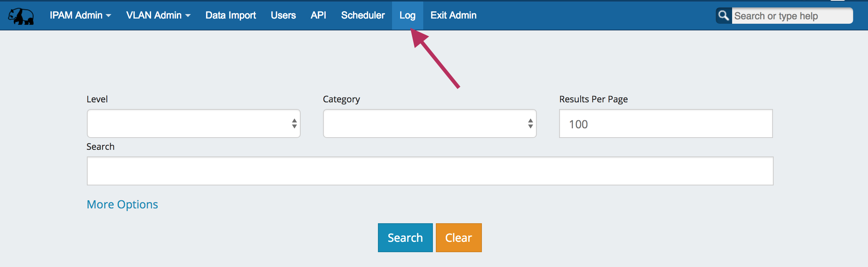Click the Category select arrows
The width and height of the screenshot is (868, 267).
click(530, 123)
